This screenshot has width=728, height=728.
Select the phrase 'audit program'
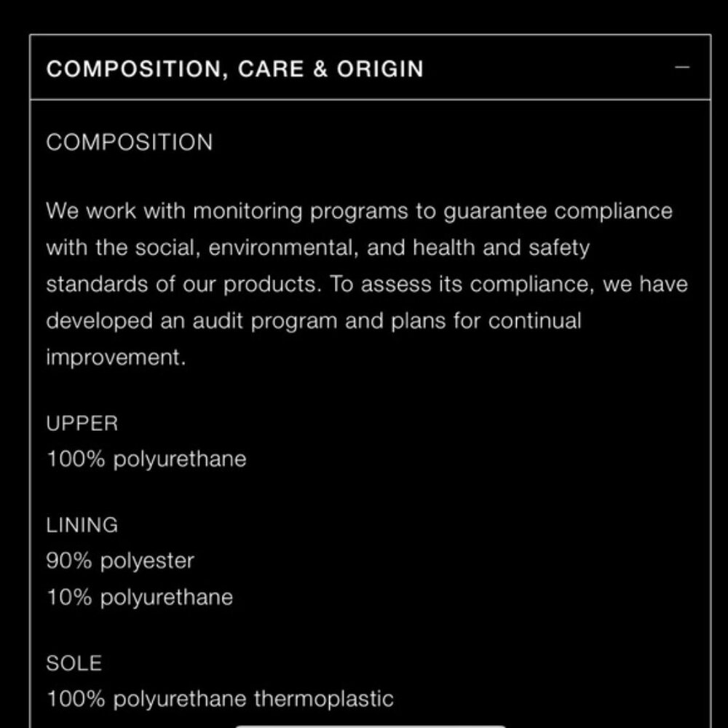tap(265, 321)
